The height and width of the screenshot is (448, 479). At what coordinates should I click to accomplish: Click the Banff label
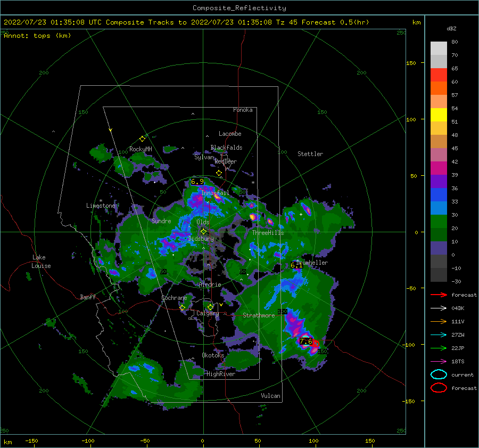(x=88, y=297)
